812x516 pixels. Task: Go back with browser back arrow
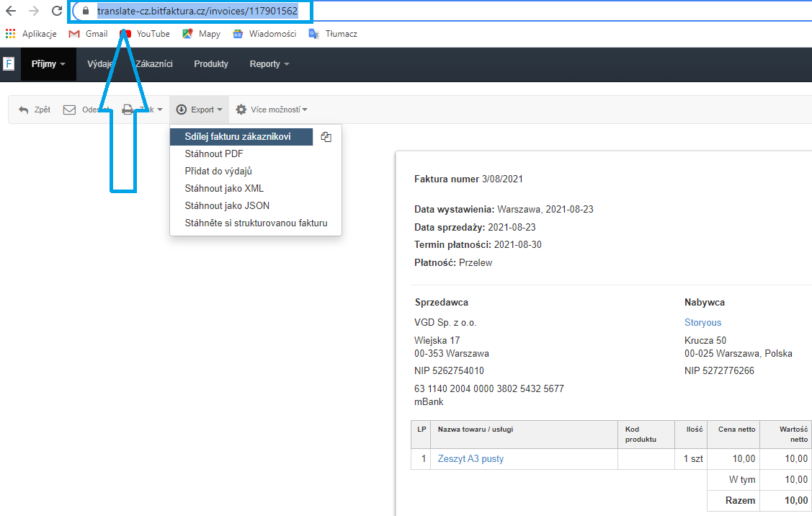(10, 11)
